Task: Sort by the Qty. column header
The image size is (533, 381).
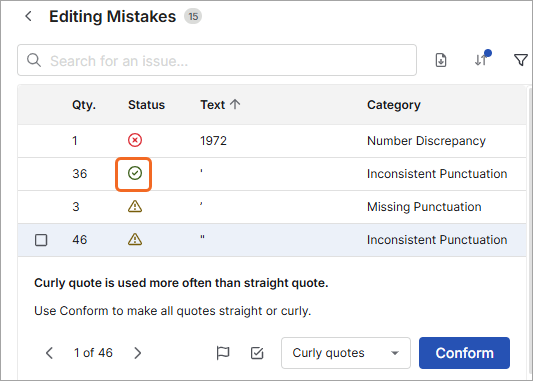Action: tap(84, 105)
